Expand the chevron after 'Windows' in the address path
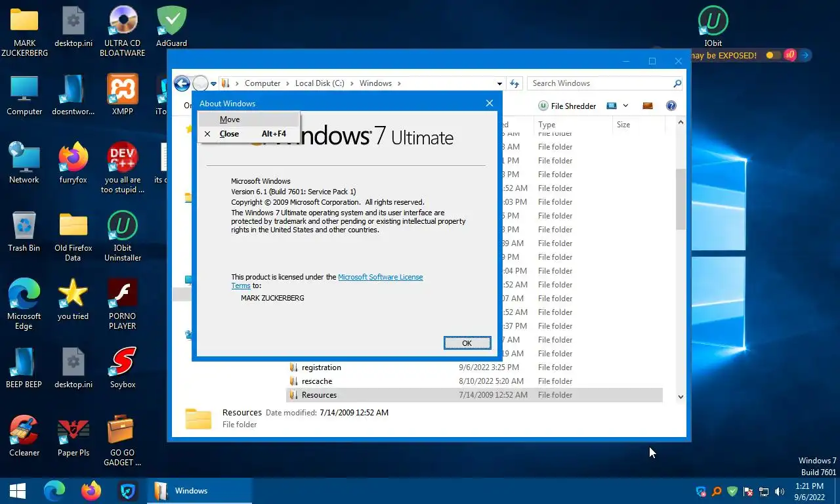 [399, 83]
